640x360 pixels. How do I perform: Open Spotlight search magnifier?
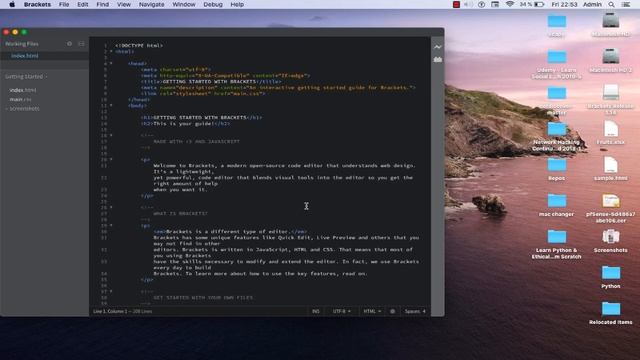click(x=611, y=4)
